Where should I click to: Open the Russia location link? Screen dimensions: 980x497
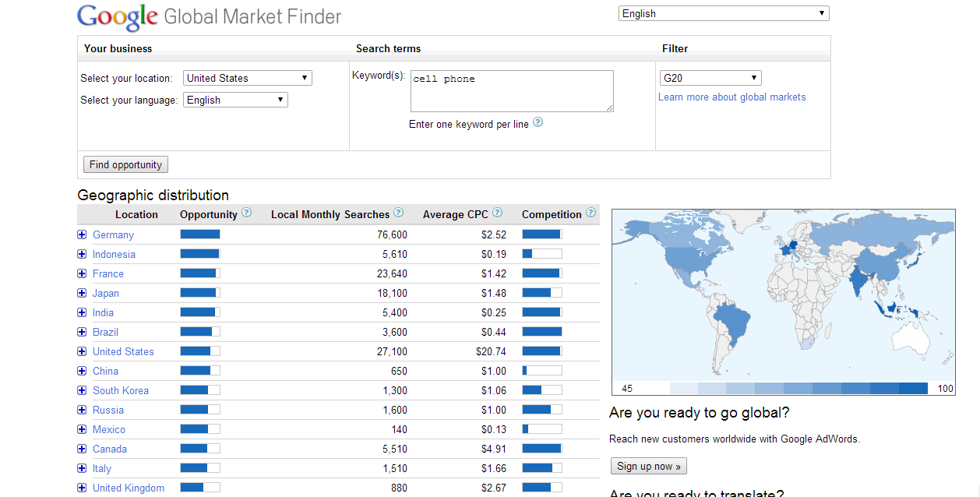click(x=108, y=410)
